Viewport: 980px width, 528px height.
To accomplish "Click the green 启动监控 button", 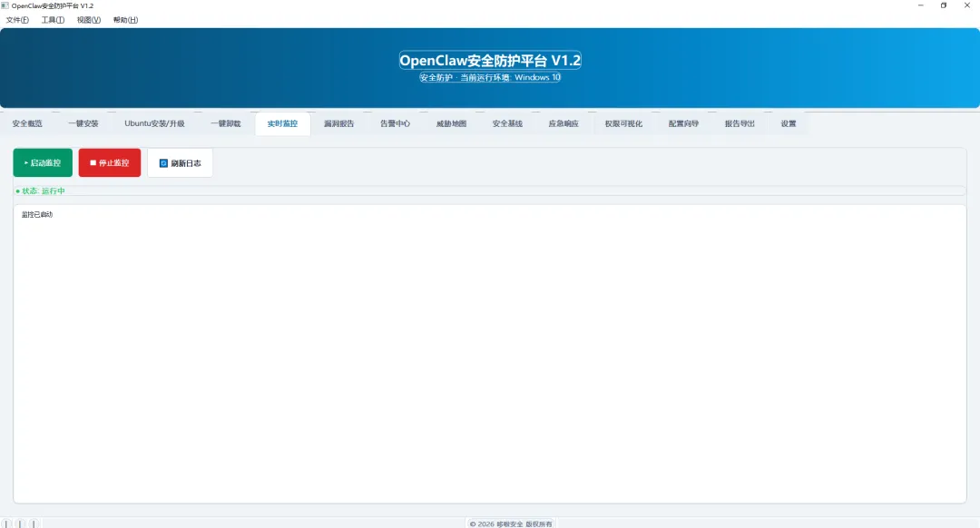I will coord(43,163).
